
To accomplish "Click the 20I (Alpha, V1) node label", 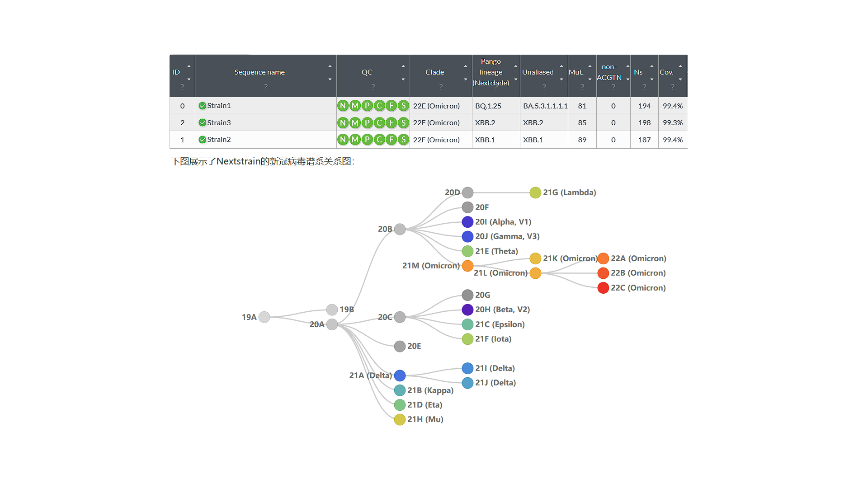I will click(x=503, y=222).
